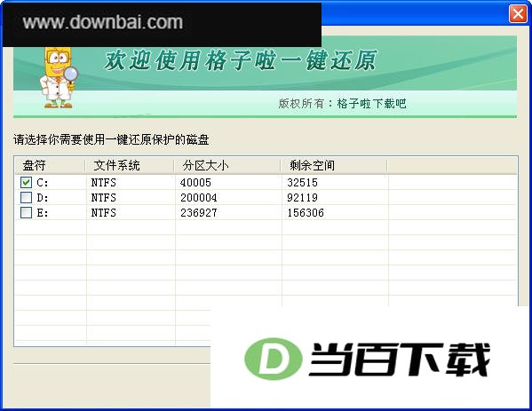The width and height of the screenshot is (532, 411).
Task: Click NTFS in the E: row
Action: (x=104, y=213)
